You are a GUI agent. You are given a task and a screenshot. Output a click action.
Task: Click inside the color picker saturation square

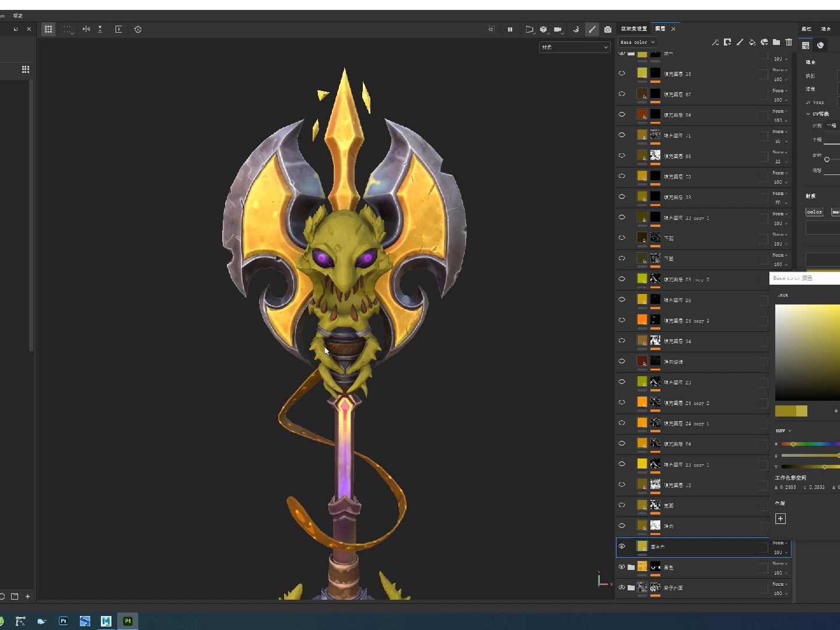click(x=807, y=352)
